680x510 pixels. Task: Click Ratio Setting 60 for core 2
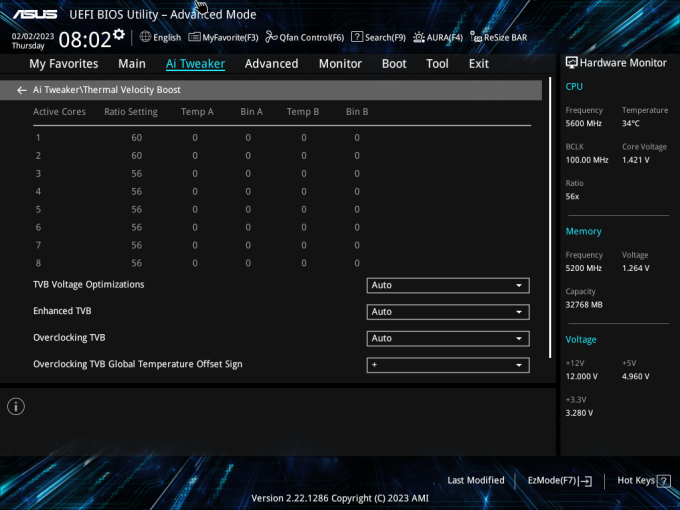click(137, 156)
